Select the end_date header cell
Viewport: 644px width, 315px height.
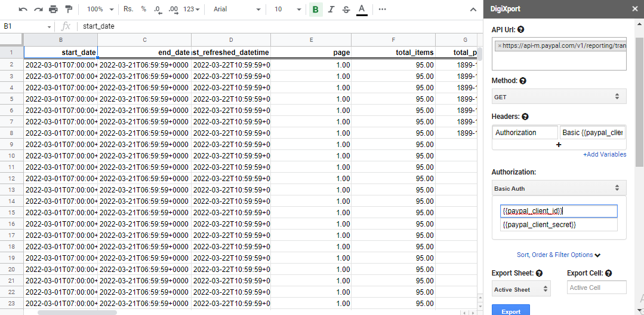(x=144, y=52)
